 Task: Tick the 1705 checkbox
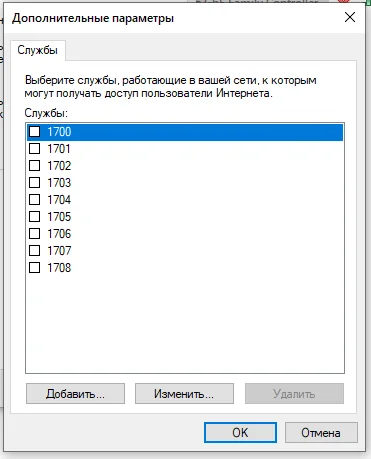pyautogui.click(x=34, y=217)
